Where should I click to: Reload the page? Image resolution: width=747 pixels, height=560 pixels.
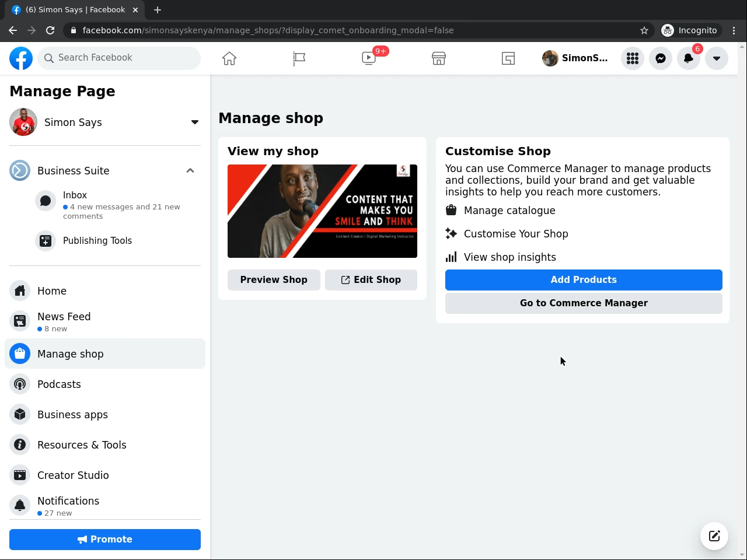click(x=50, y=30)
